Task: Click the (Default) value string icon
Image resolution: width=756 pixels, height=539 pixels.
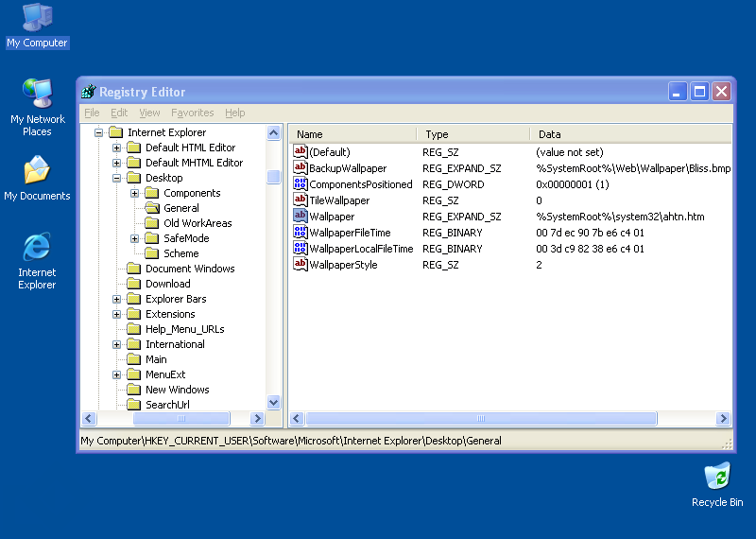Action: [x=301, y=152]
